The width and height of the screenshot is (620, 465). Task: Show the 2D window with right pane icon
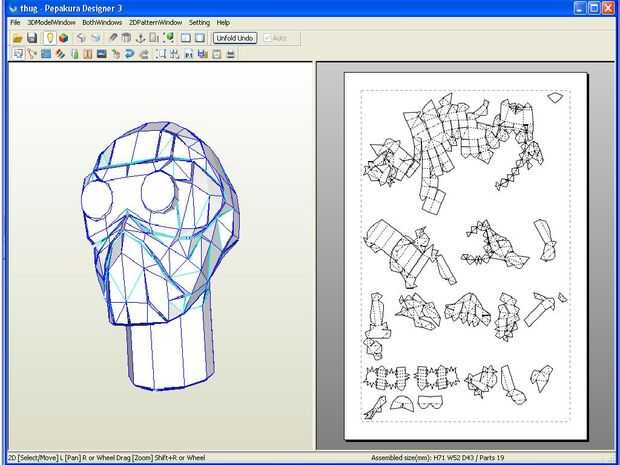pos(200,38)
